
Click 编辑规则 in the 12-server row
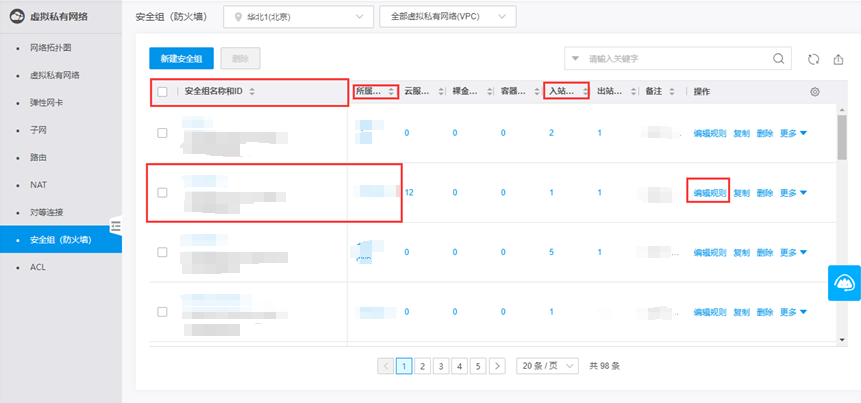click(x=709, y=193)
